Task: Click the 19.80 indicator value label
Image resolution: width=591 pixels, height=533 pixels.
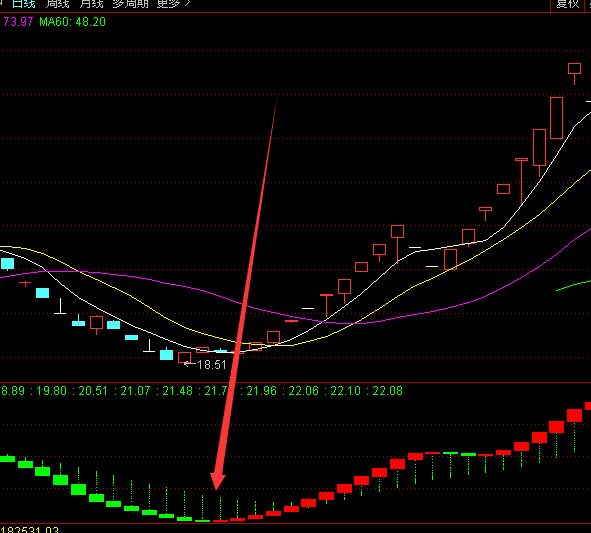Action: pos(51,391)
